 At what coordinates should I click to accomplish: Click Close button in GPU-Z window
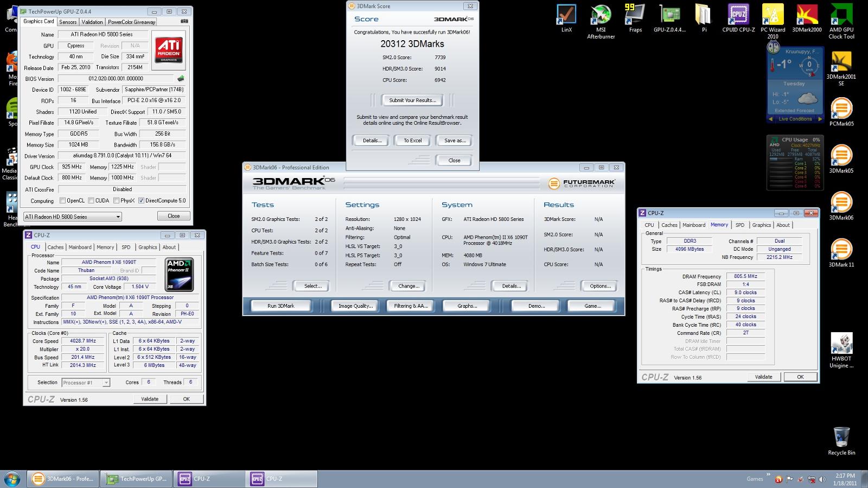(x=174, y=216)
